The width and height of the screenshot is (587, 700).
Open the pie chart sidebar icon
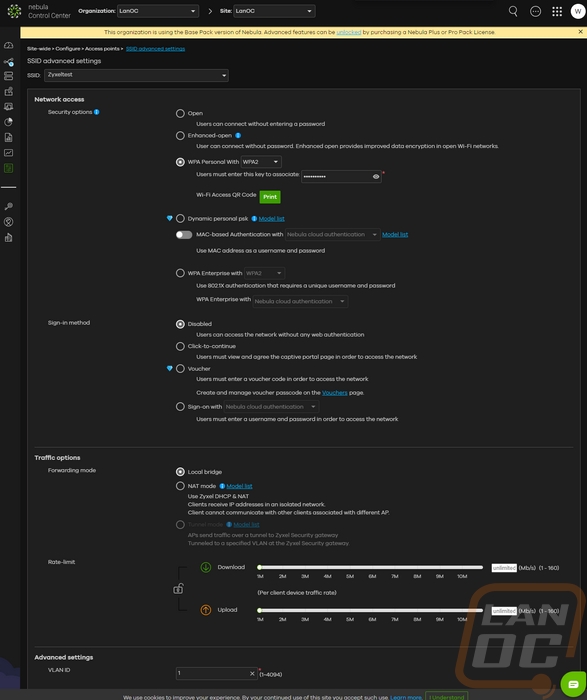(x=8, y=122)
